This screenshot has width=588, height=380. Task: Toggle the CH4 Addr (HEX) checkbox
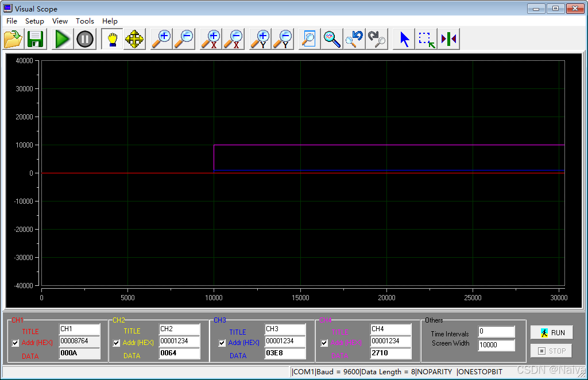tap(324, 343)
